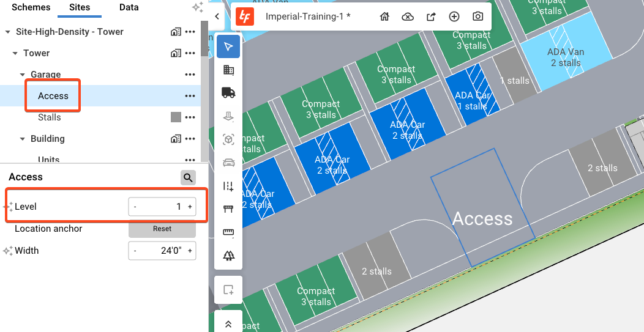Collapse the Site-High-Density - Tower node
The height and width of the screenshot is (332, 644).
7,32
